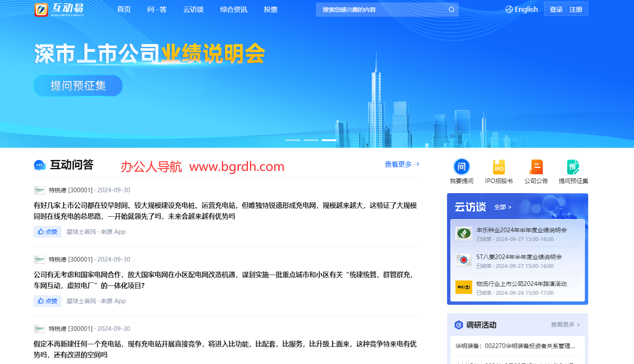
Task: Click the 注册 register button
Action: tap(576, 9)
